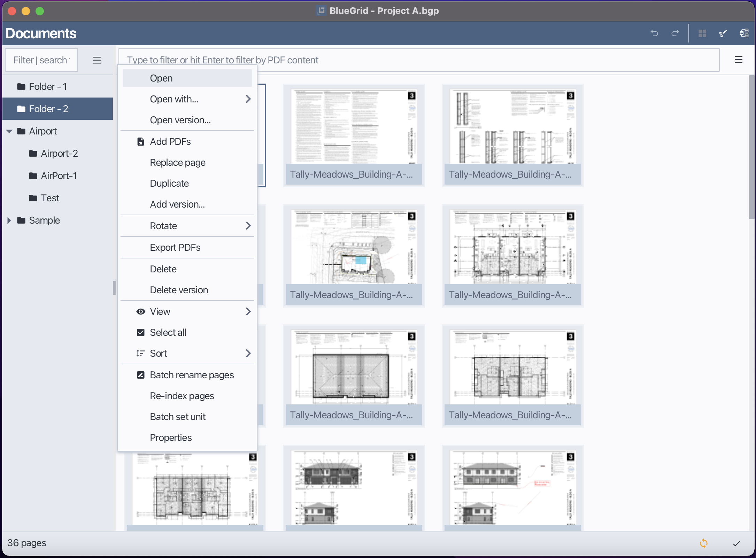The image size is (756, 558).
Task: Expand the Sample folder
Action: pos(9,220)
